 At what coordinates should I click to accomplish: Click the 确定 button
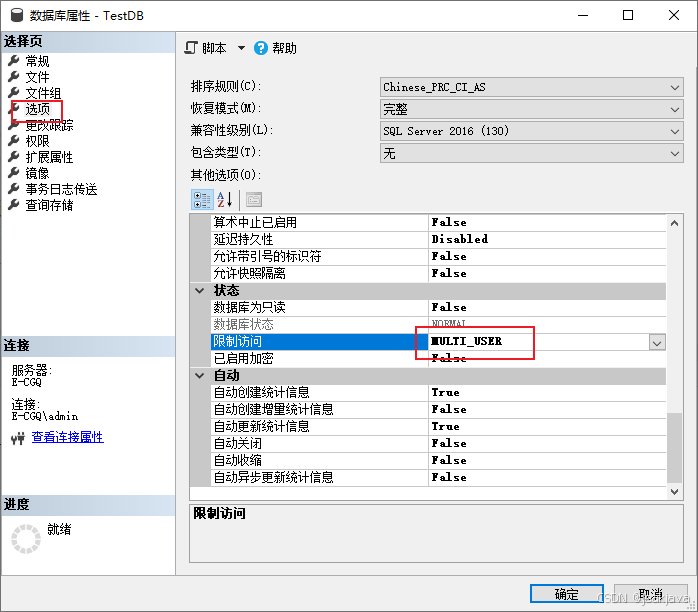567,594
